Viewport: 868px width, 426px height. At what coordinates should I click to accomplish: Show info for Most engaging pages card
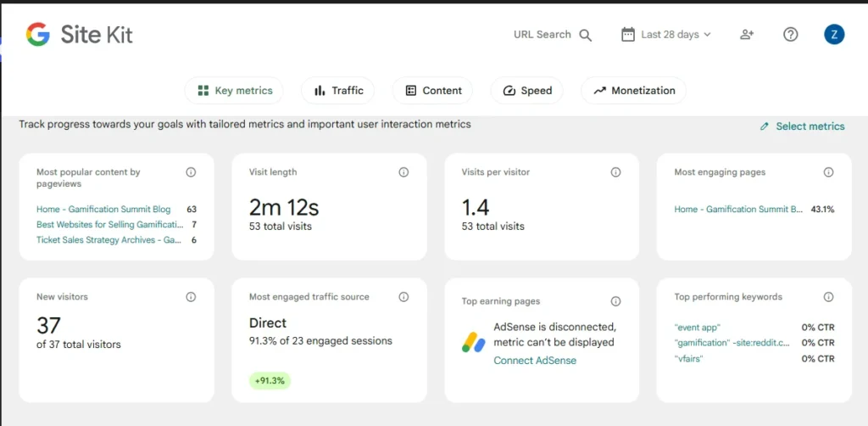(828, 172)
